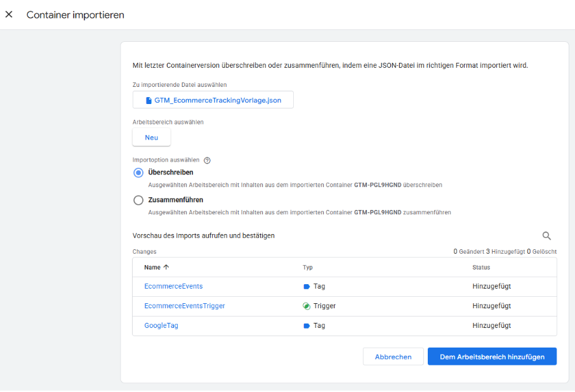Image resolution: width=575 pixels, height=392 pixels.
Task: Sort by the Status column header
Action: pos(481,268)
